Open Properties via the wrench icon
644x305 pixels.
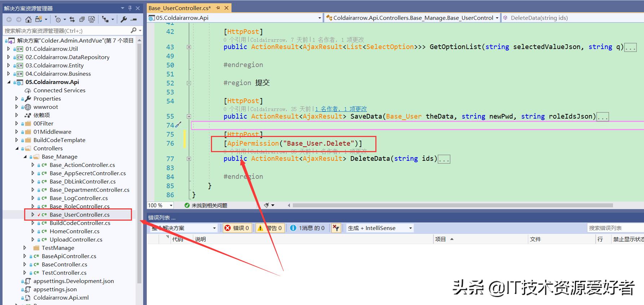(x=124, y=19)
